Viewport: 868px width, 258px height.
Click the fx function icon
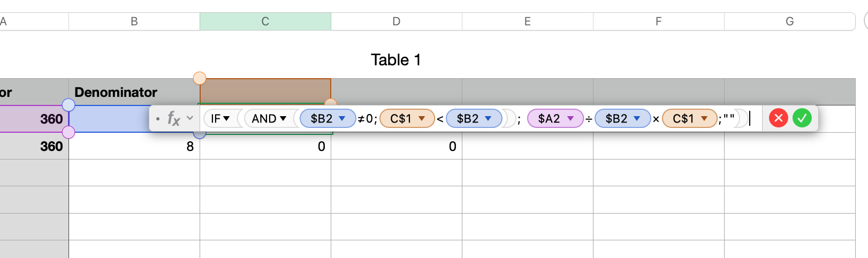pyautogui.click(x=173, y=118)
